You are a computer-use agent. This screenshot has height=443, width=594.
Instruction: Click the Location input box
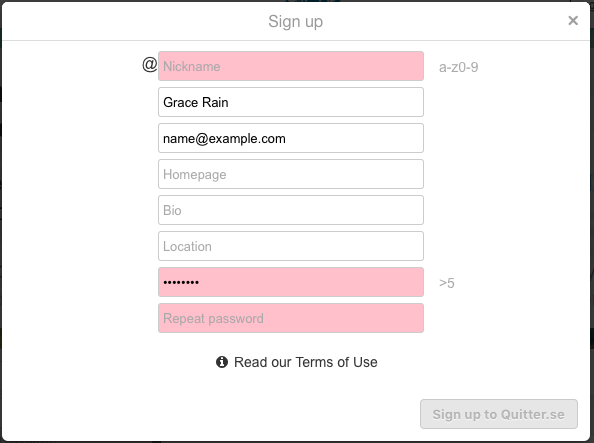coord(291,246)
